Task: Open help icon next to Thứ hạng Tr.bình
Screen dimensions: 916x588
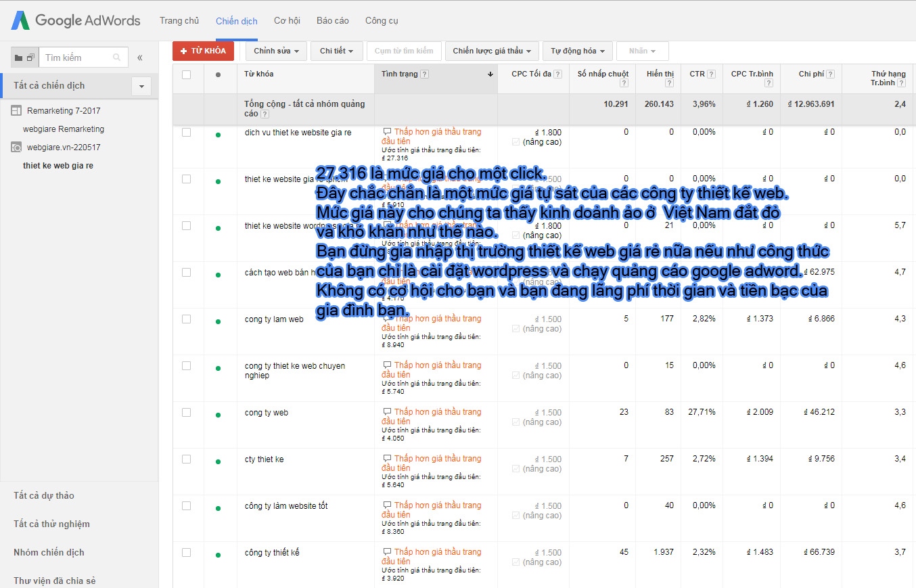Action: (902, 83)
